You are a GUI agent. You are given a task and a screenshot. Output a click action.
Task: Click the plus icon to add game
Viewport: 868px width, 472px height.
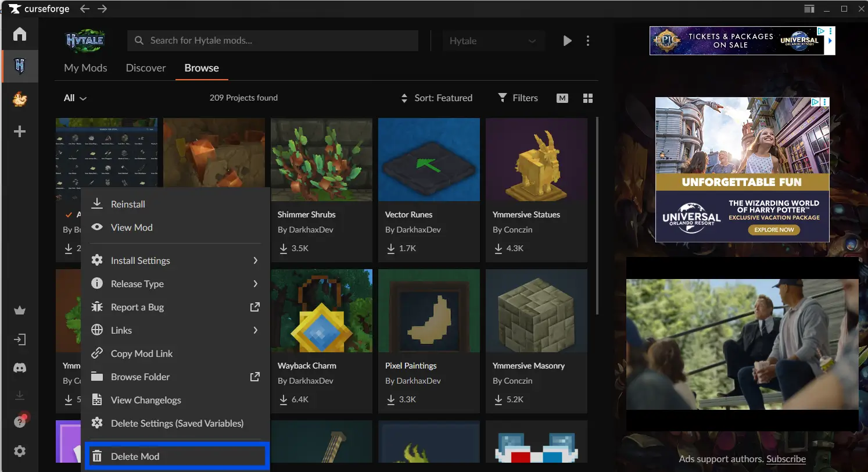pos(20,132)
